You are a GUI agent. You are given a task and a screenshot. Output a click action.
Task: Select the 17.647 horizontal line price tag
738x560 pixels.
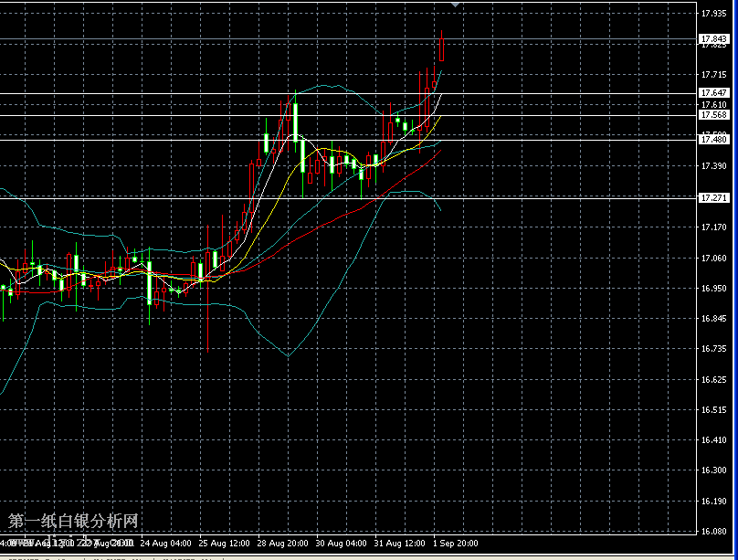(x=713, y=93)
